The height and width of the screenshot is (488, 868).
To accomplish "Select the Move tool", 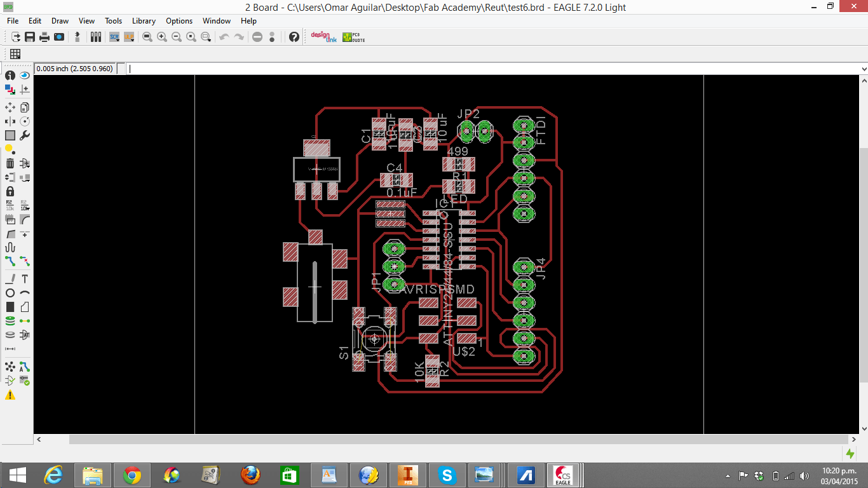I will coord(10,107).
